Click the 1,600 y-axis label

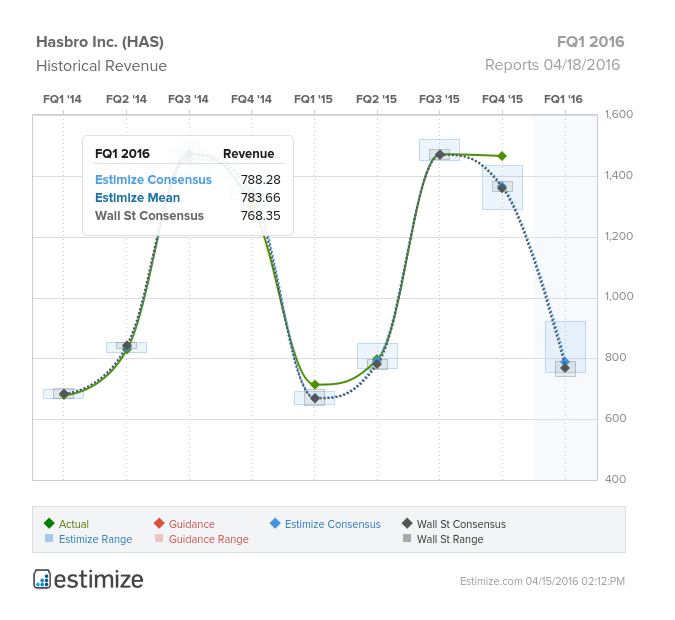pos(619,115)
